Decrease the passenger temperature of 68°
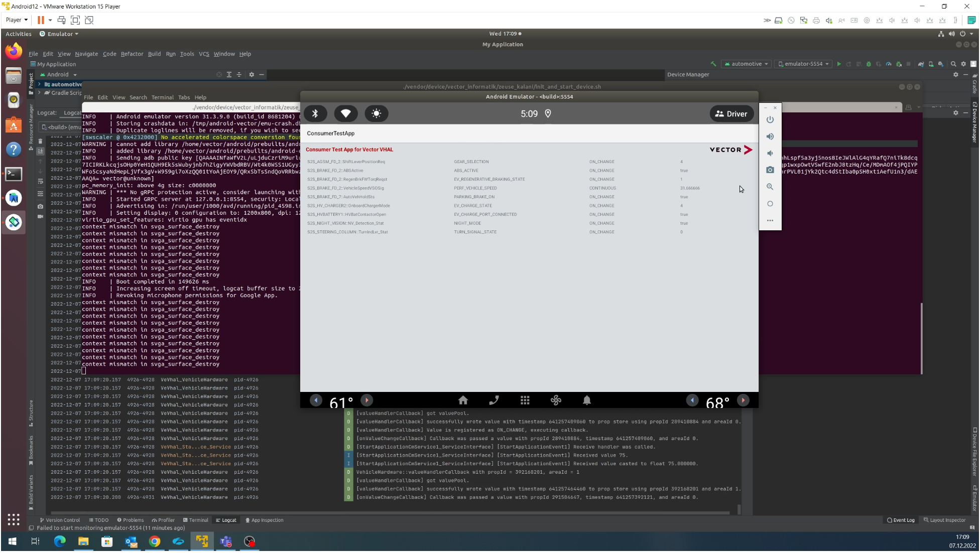 (x=692, y=400)
